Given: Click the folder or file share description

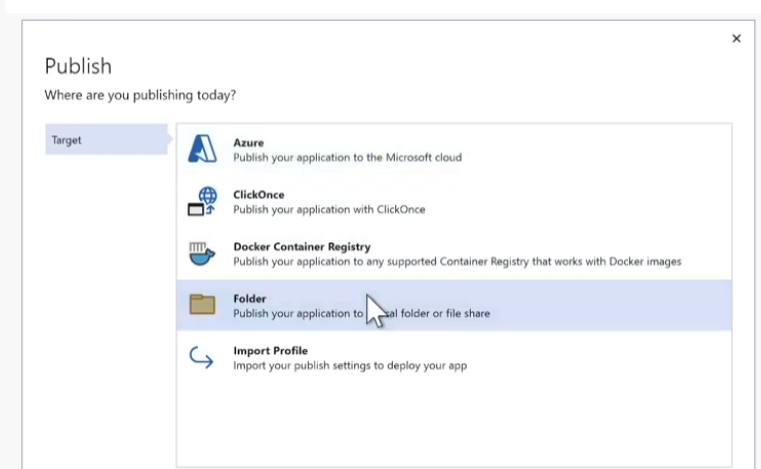Looking at the screenshot, I should 440,313.
